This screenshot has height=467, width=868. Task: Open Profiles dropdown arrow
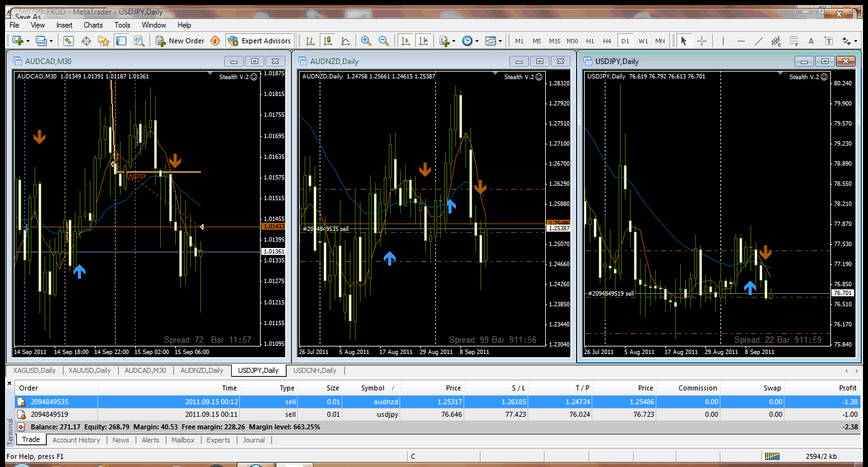[x=52, y=41]
